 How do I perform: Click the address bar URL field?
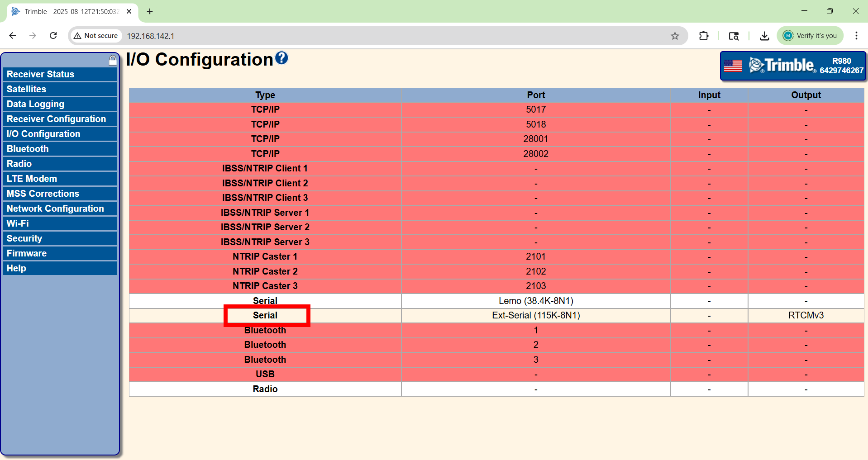[x=362, y=36]
